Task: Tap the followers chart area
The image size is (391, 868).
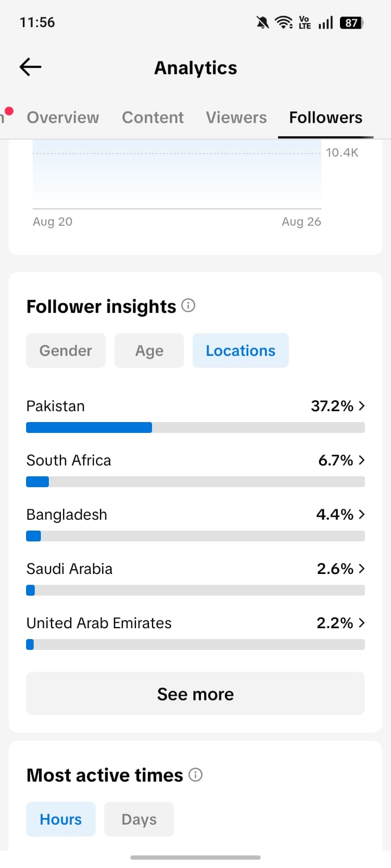Action: [x=177, y=175]
